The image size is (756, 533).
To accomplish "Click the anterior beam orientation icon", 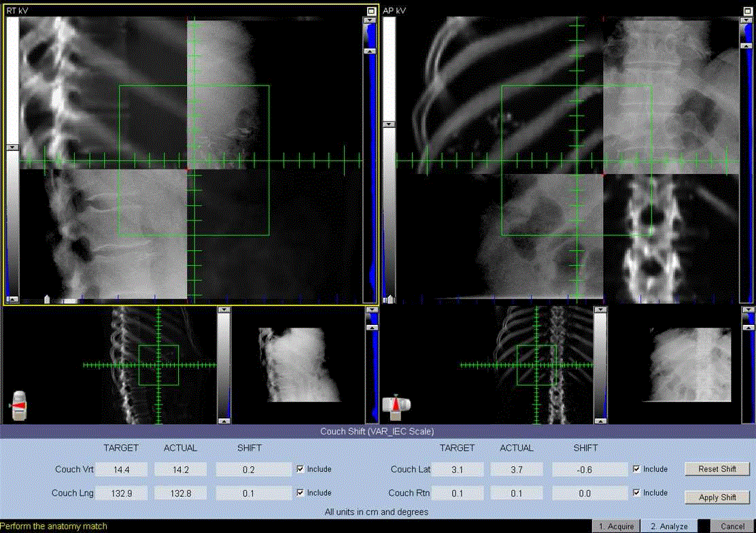I will [396, 405].
